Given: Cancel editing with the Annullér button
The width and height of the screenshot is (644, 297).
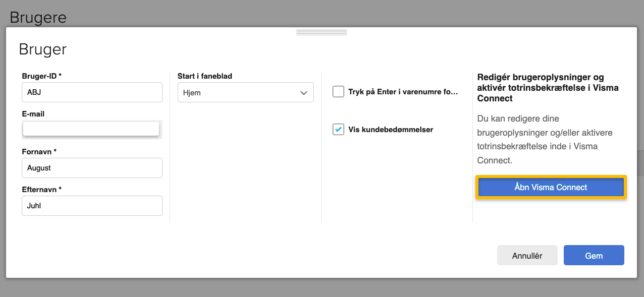Looking at the screenshot, I should (527, 255).
